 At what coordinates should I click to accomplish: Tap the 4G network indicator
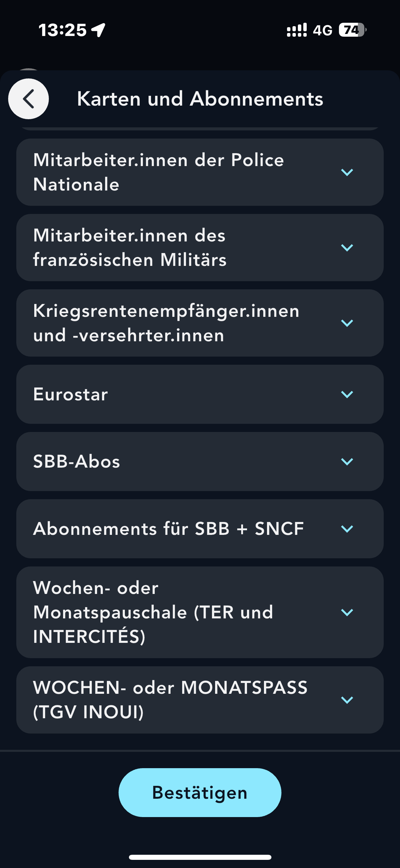[x=322, y=30]
